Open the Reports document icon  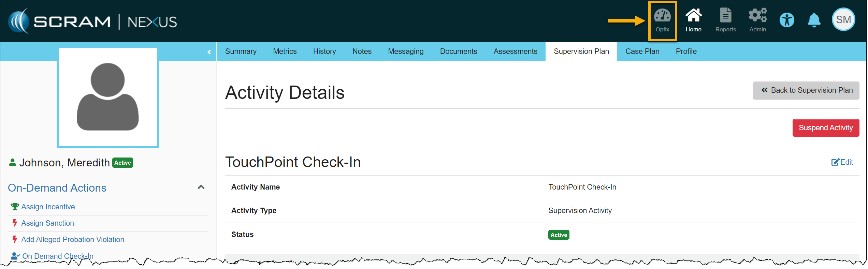point(725,20)
